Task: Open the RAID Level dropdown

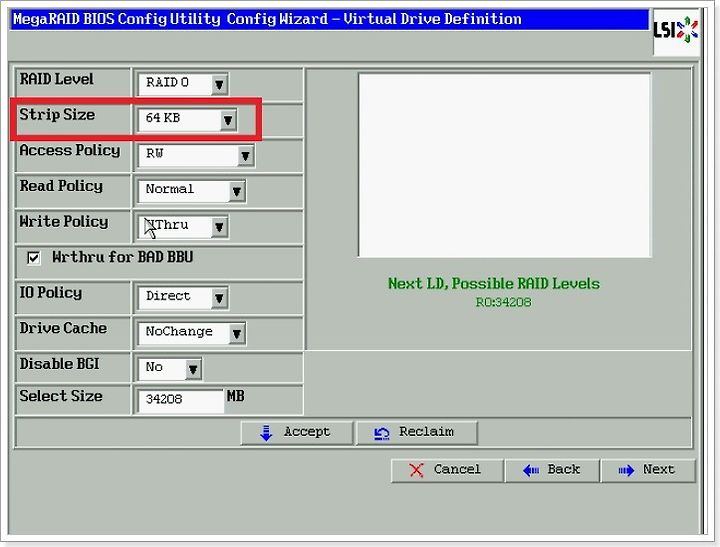Action: tap(183, 84)
